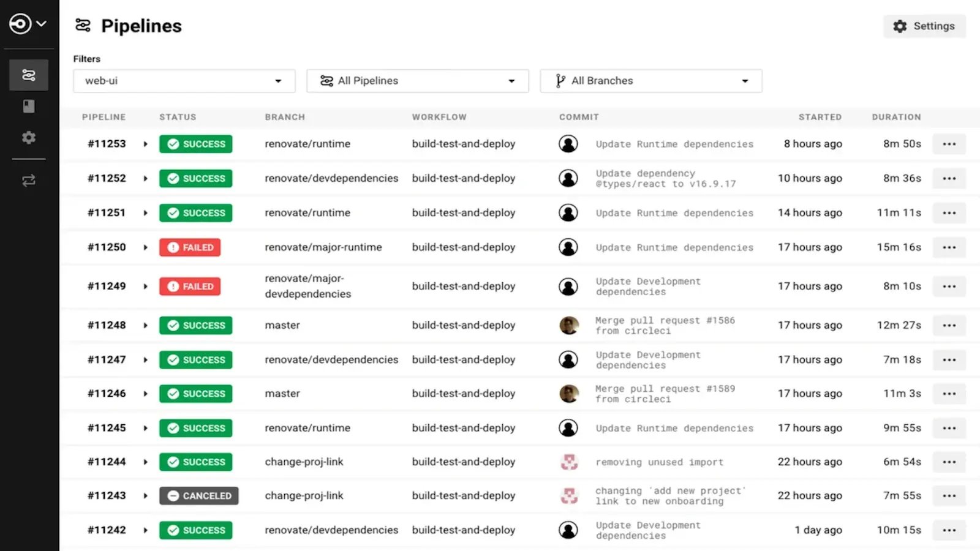Select the Pipelines icon in the sidebar
980x551 pixels.
click(28, 75)
